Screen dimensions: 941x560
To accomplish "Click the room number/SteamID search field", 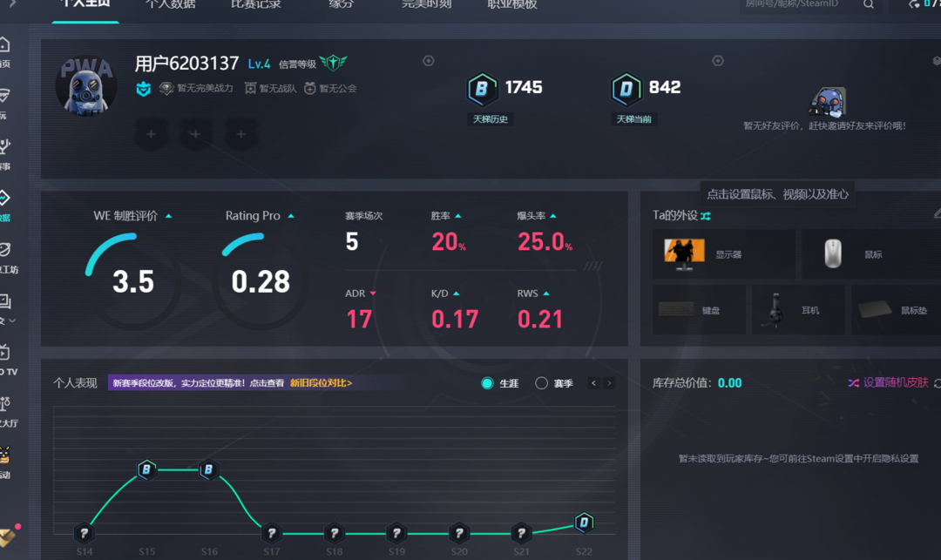I will pos(797,4).
